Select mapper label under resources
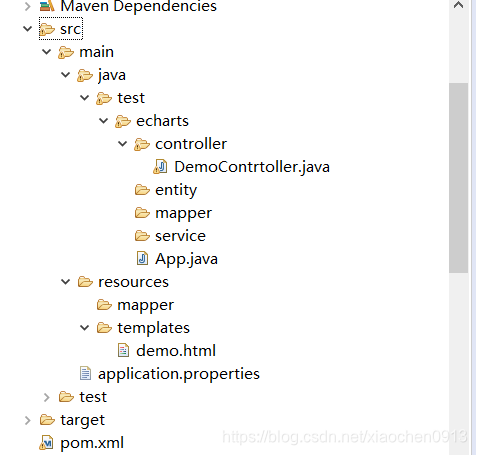Screen dimensions: 477x455 click(145, 305)
